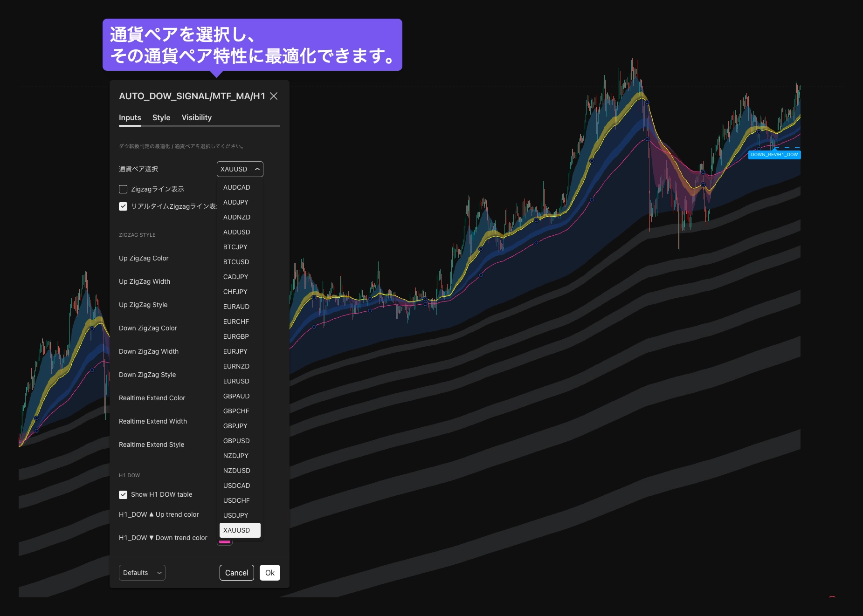Enable the Zigzagライン表示 checkbox
863x616 pixels.
click(123, 189)
